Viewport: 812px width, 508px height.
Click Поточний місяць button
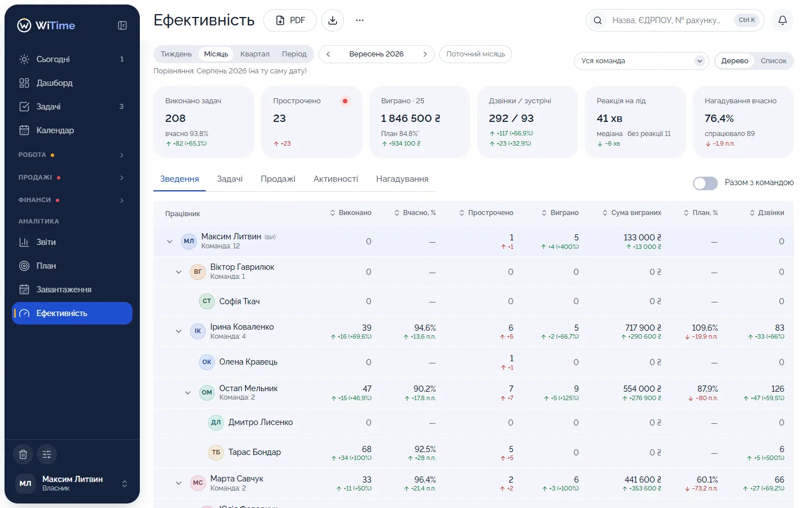(x=475, y=54)
